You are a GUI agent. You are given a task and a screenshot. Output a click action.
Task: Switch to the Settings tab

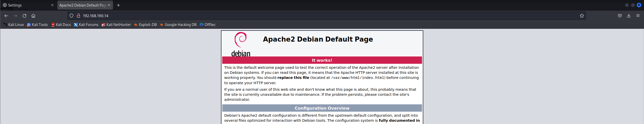28,5
